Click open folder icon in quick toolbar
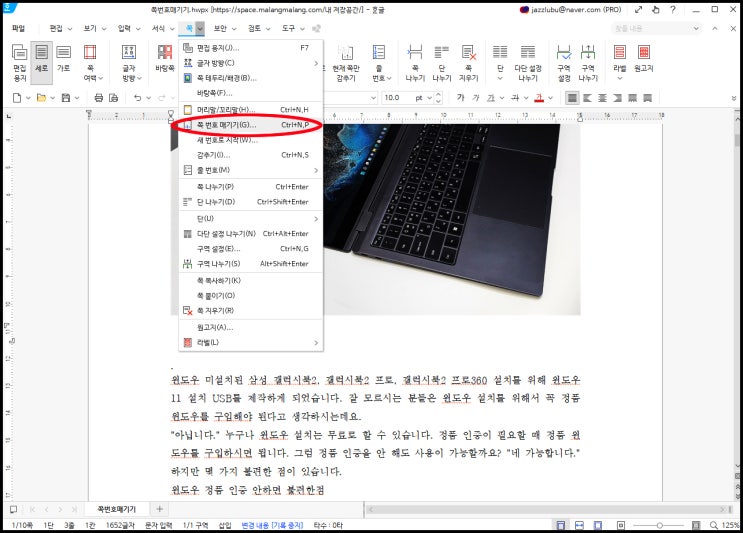Image resolution: width=743 pixels, height=533 pixels. pyautogui.click(x=42, y=98)
